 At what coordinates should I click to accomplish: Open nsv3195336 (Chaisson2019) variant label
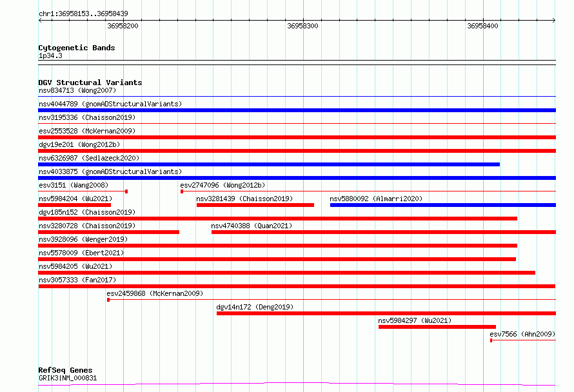[87, 117]
